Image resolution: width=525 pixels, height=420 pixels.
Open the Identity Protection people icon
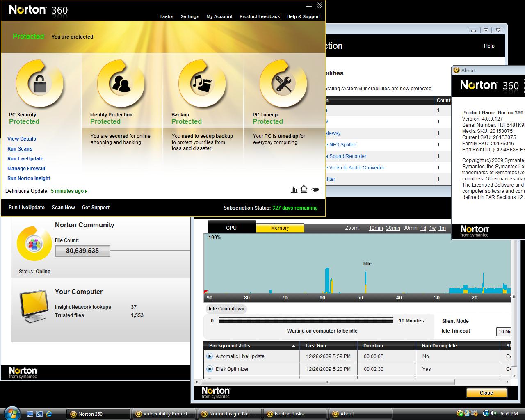[x=121, y=84]
